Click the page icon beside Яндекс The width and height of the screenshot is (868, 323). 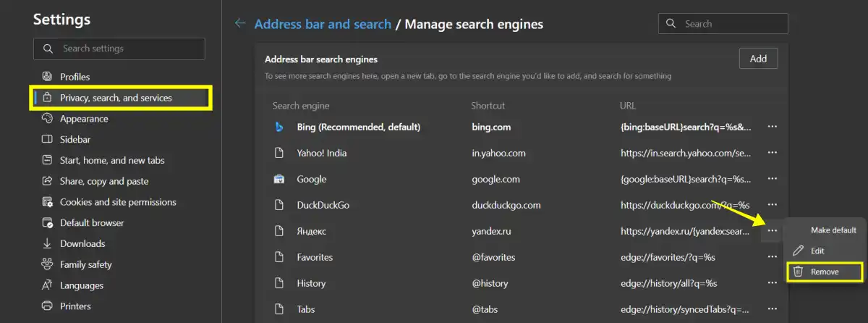[278, 231]
